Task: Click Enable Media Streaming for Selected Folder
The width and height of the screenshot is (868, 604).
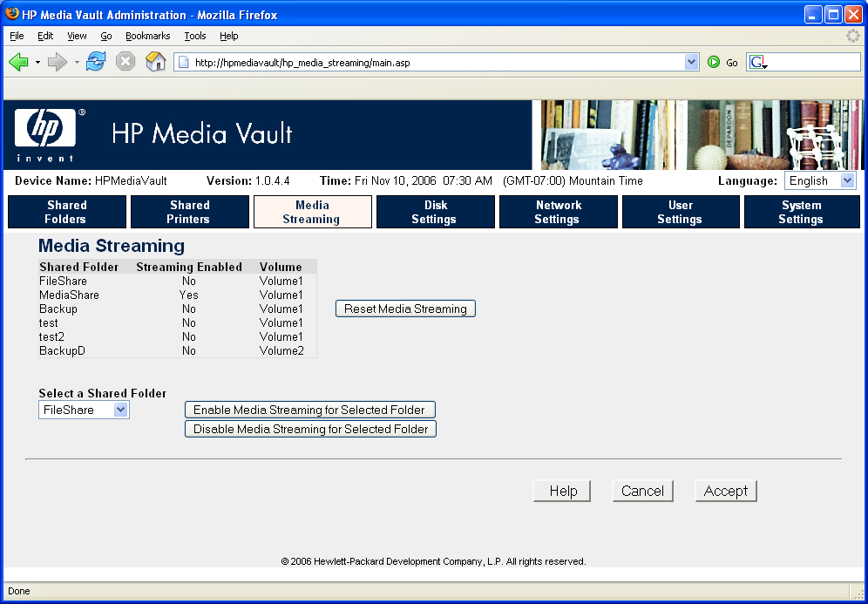Action: [309, 410]
